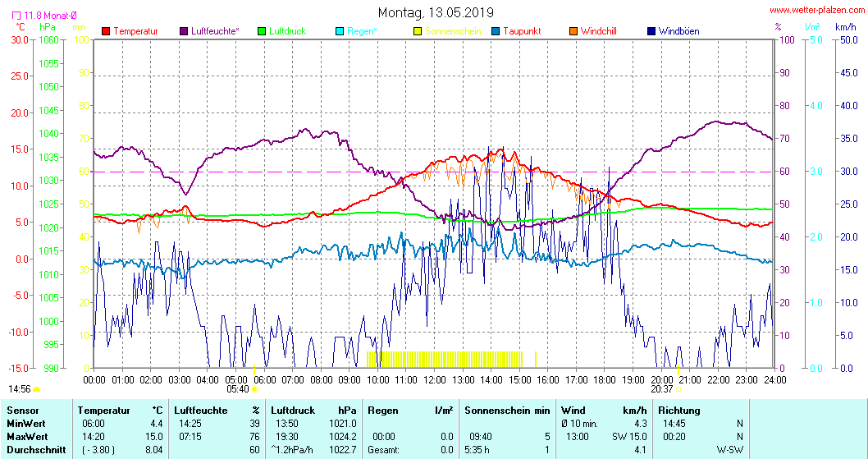The width and height of the screenshot is (868, 459).
Task: Click the dark blue Windböen legend swatch
Action: coord(651,31)
